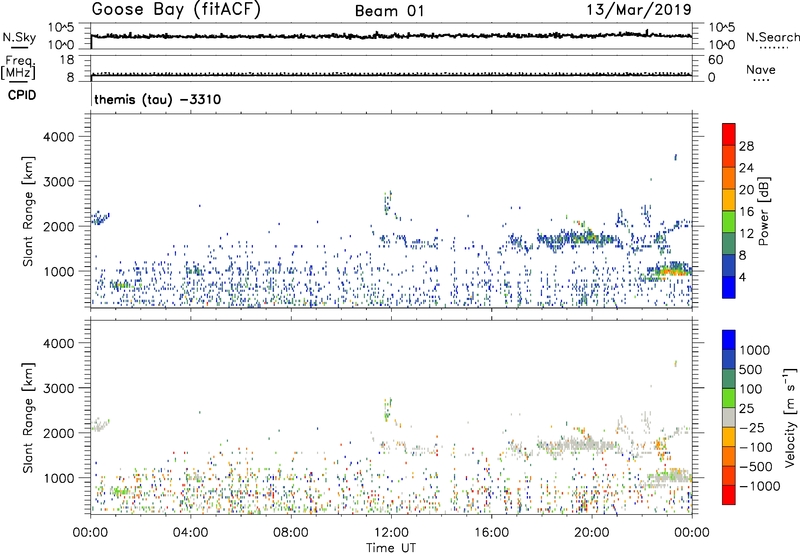Click the noise trace in top panel

click(x=391, y=36)
